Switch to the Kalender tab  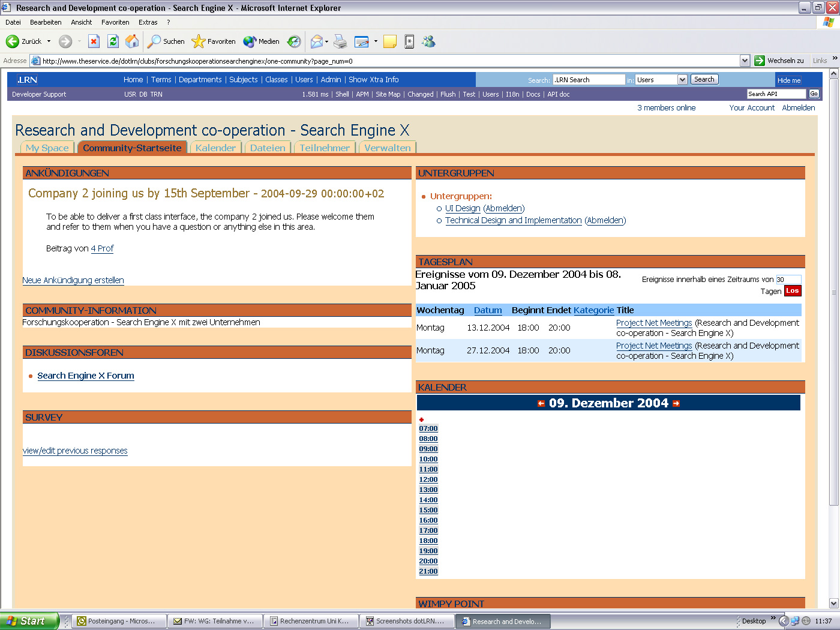215,148
